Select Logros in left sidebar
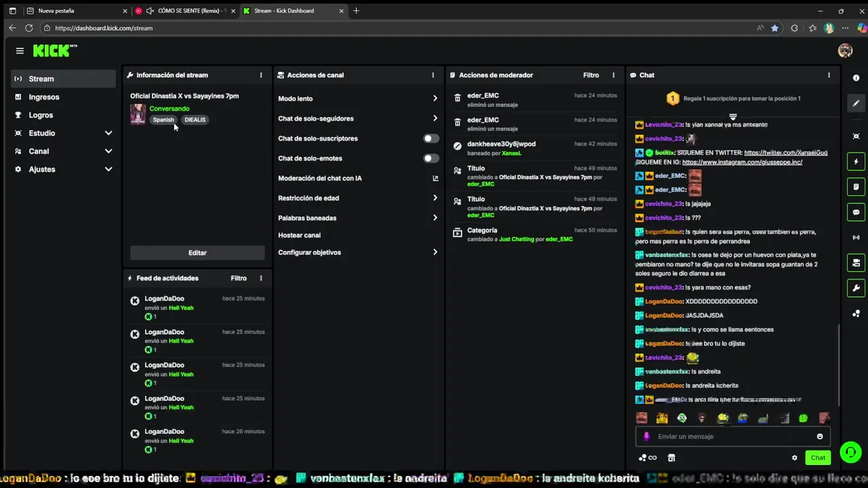The image size is (868, 488). point(63,115)
